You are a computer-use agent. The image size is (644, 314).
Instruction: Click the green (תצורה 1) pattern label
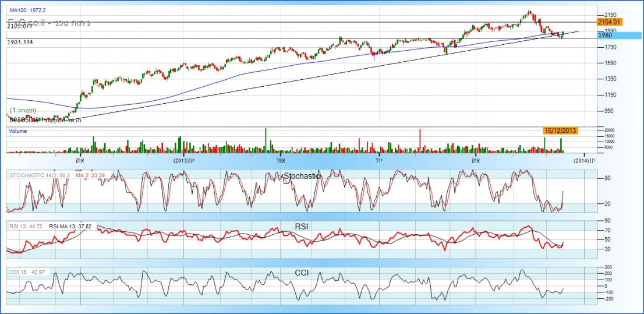point(23,111)
